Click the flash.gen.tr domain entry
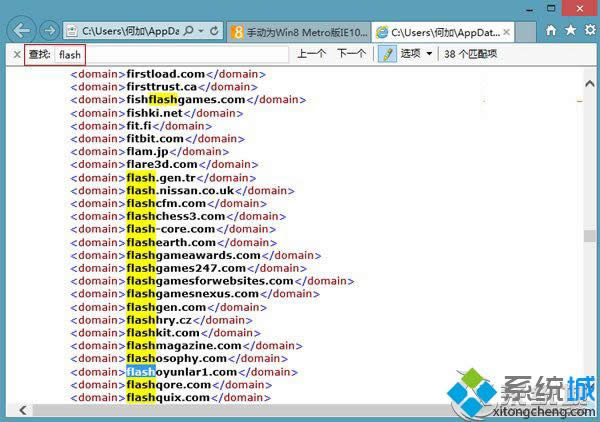Image resolution: width=600 pixels, height=422 pixels. point(163,178)
